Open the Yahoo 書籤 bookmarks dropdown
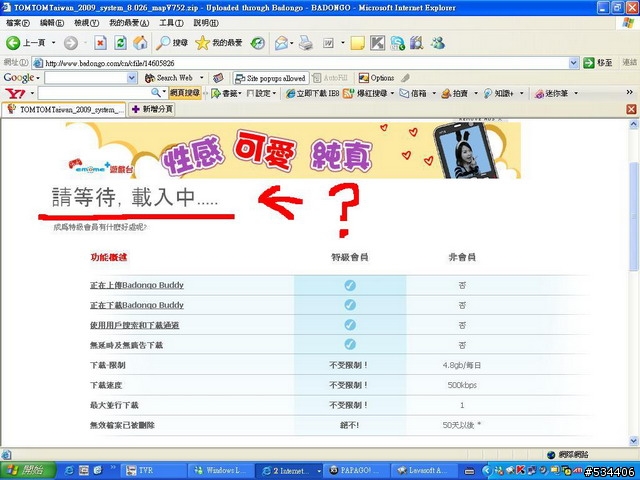640x480 pixels. (226, 93)
